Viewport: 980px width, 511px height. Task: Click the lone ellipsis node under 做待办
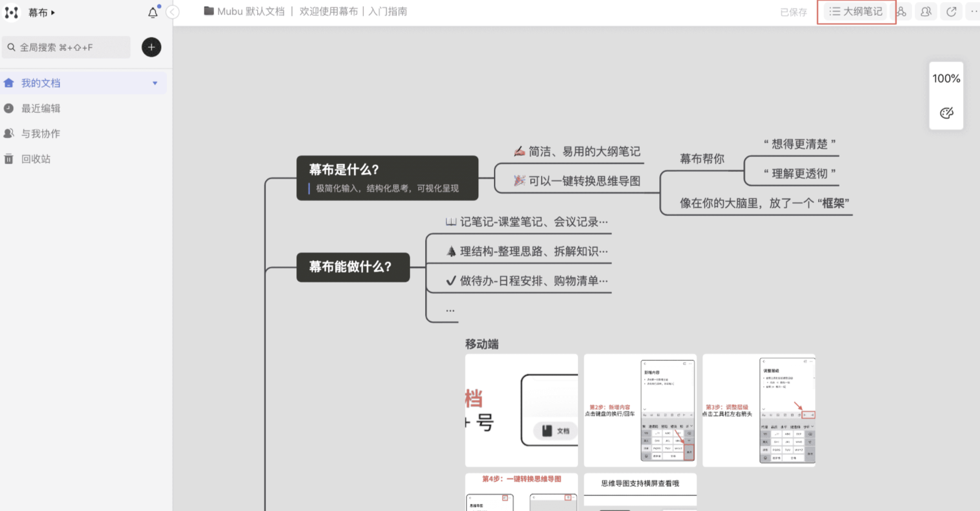tap(450, 311)
